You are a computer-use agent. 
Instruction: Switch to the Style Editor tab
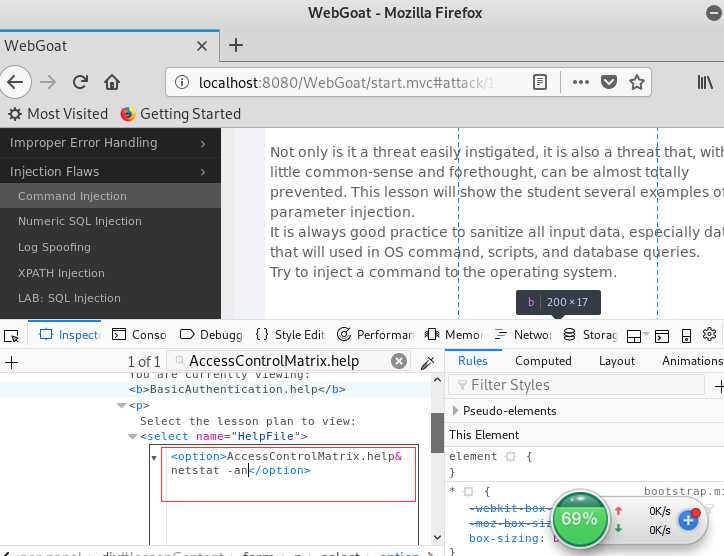290,335
